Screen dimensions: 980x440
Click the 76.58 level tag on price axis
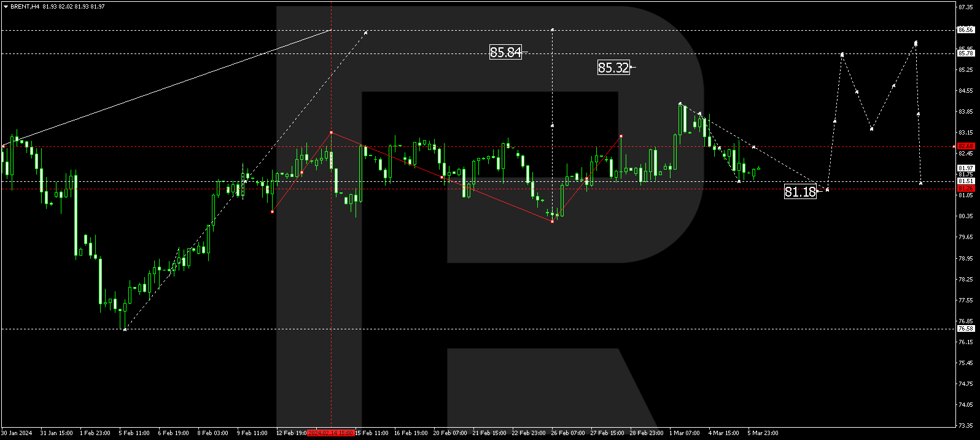(x=966, y=328)
